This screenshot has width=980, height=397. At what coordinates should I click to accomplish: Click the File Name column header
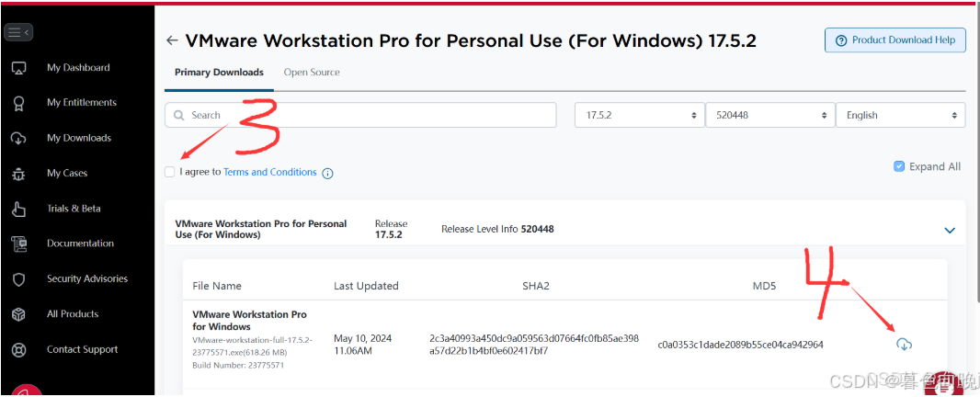pos(217,286)
